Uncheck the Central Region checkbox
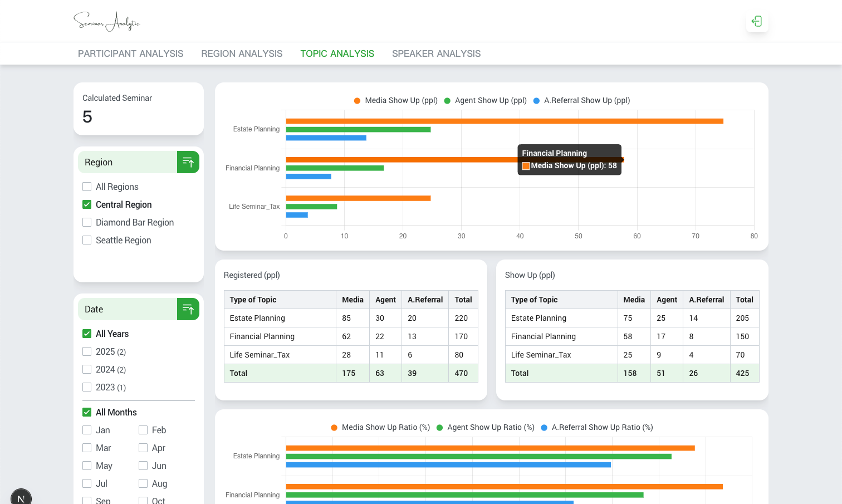Screen dimensions: 842x504 pyautogui.click(x=87, y=204)
